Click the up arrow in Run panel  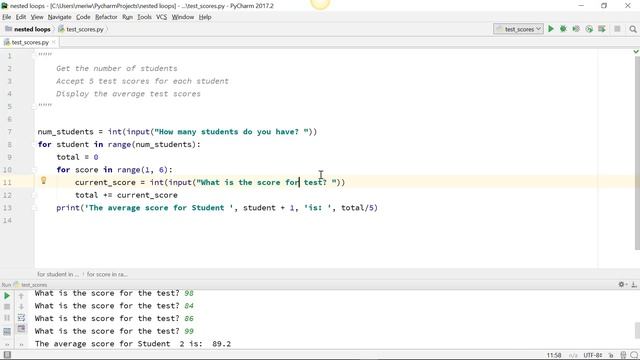coord(21,296)
